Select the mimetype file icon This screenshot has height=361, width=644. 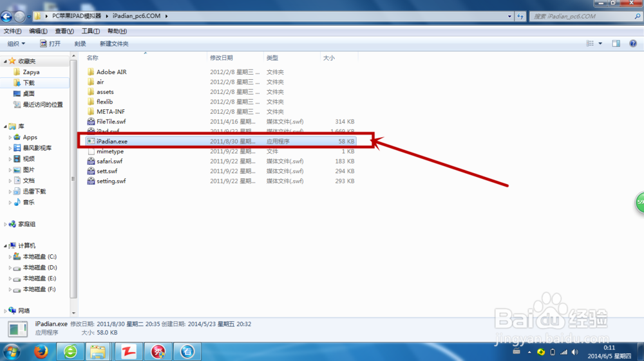[91, 151]
